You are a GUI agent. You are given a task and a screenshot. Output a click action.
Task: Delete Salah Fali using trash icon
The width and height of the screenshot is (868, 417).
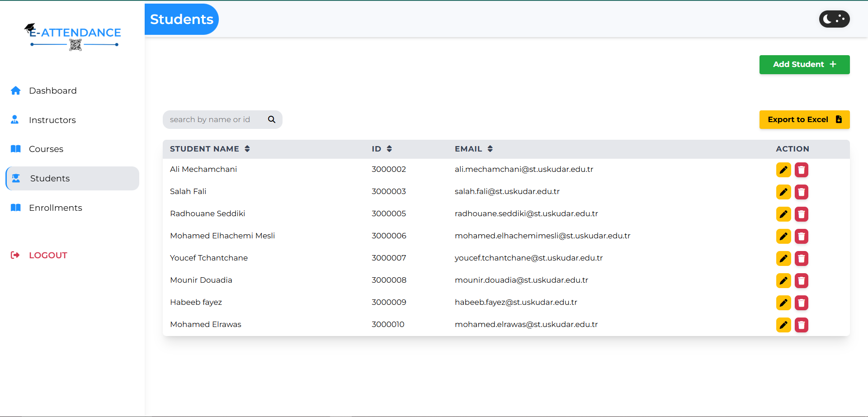point(801,192)
